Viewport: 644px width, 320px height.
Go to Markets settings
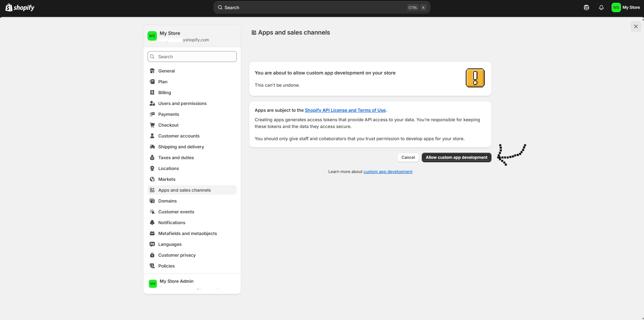click(x=192, y=179)
